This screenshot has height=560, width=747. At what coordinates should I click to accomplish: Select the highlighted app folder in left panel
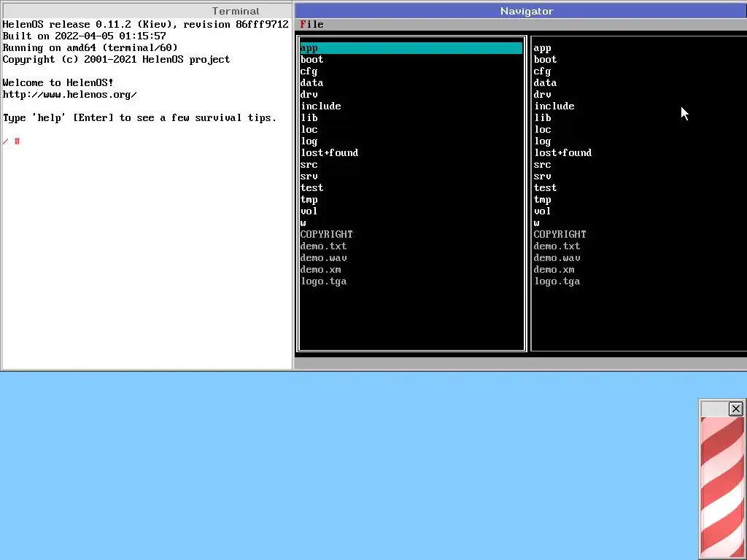pos(411,47)
